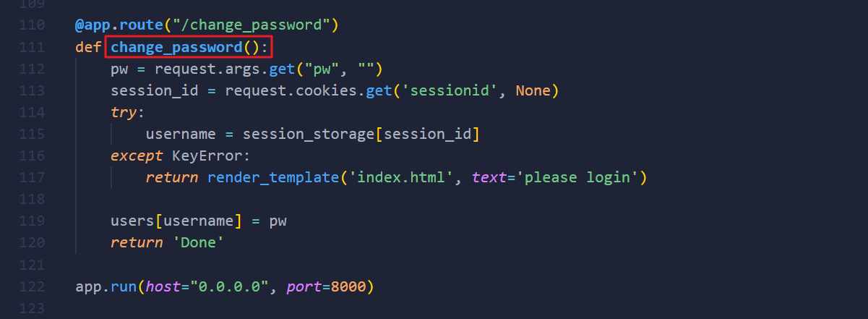Click the def keyword on line 111

click(x=88, y=47)
